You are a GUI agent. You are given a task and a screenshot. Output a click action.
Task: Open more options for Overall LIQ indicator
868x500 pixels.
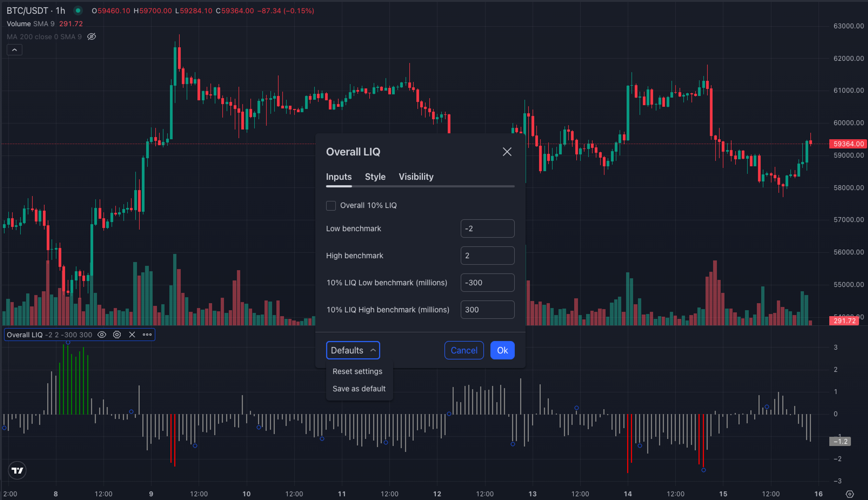click(x=147, y=334)
